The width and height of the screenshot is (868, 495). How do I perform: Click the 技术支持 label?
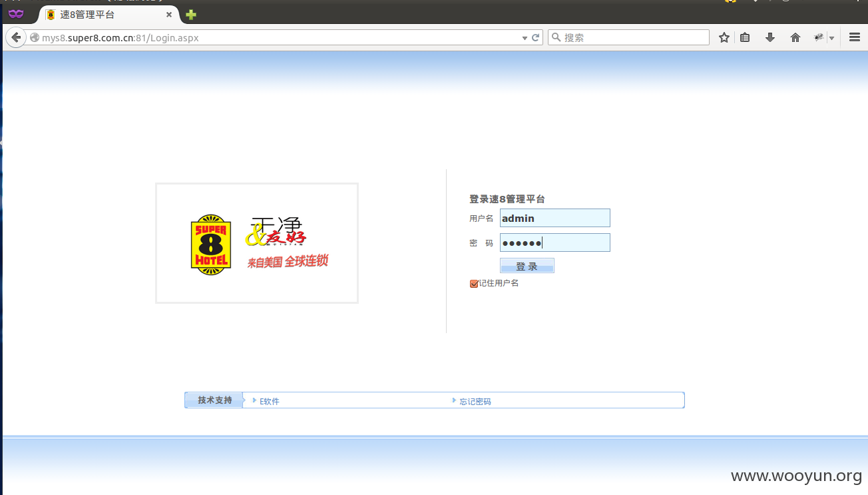click(x=215, y=400)
